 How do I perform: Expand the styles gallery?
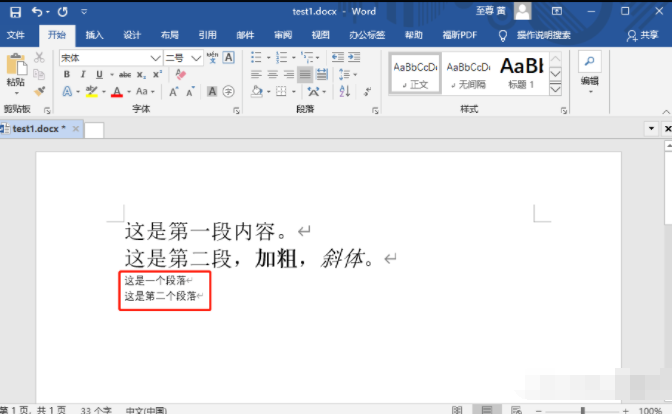tap(555, 89)
